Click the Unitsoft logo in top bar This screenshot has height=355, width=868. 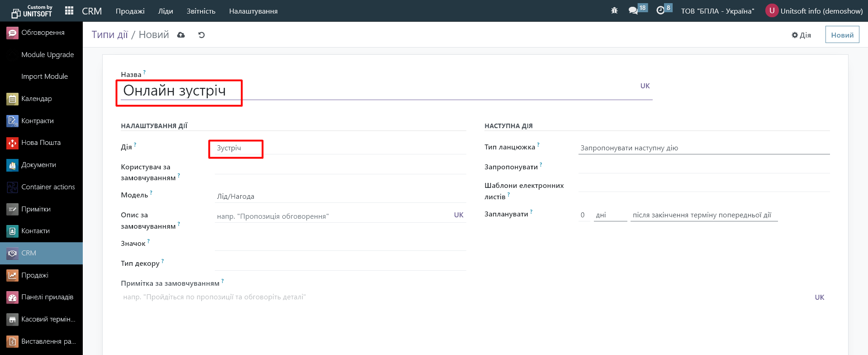(x=32, y=11)
